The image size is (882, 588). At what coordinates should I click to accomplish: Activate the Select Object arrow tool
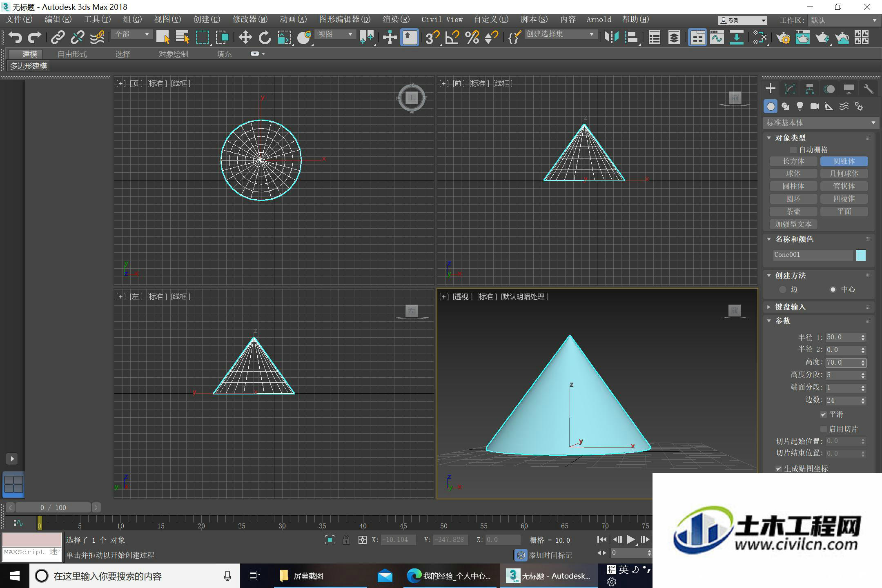pyautogui.click(x=163, y=38)
